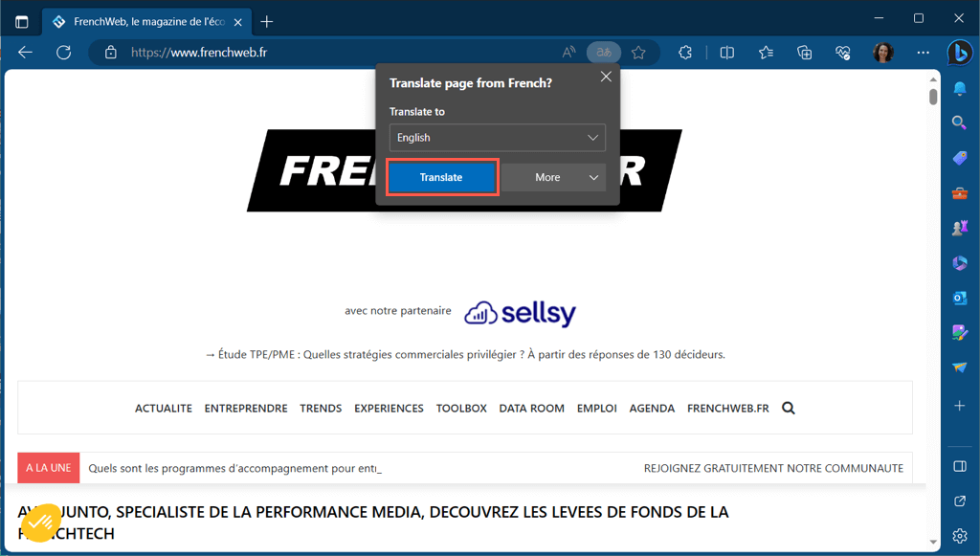Select ENTREPRENDRE in the site navigation

click(x=245, y=408)
